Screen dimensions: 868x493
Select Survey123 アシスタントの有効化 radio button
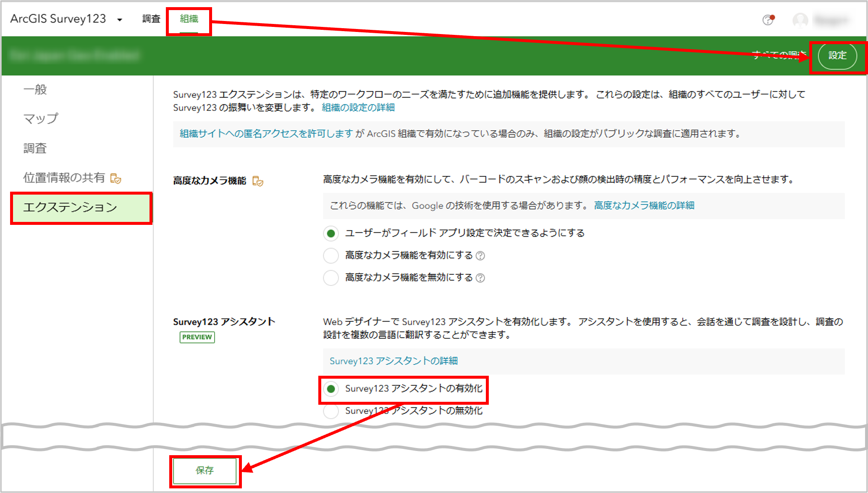click(x=331, y=389)
